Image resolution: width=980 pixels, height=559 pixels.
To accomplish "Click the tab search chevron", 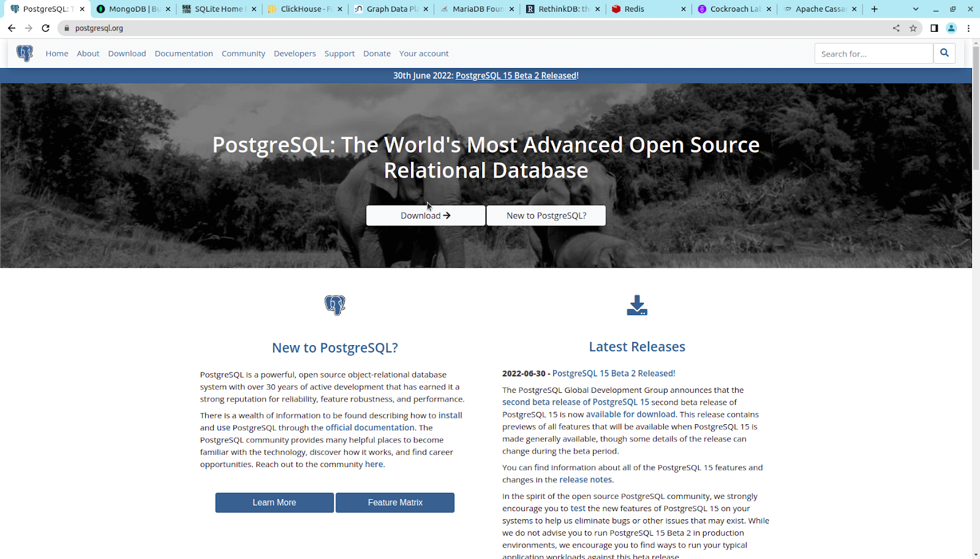I will pos(916,9).
